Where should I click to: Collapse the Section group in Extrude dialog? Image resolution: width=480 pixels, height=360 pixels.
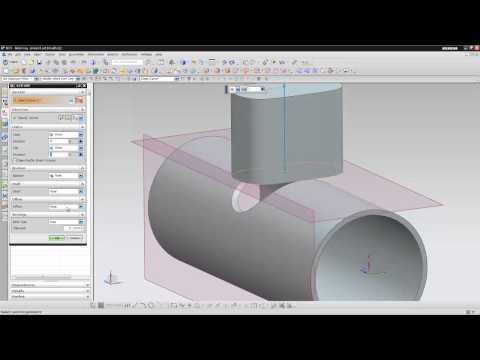click(x=48, y=92)
